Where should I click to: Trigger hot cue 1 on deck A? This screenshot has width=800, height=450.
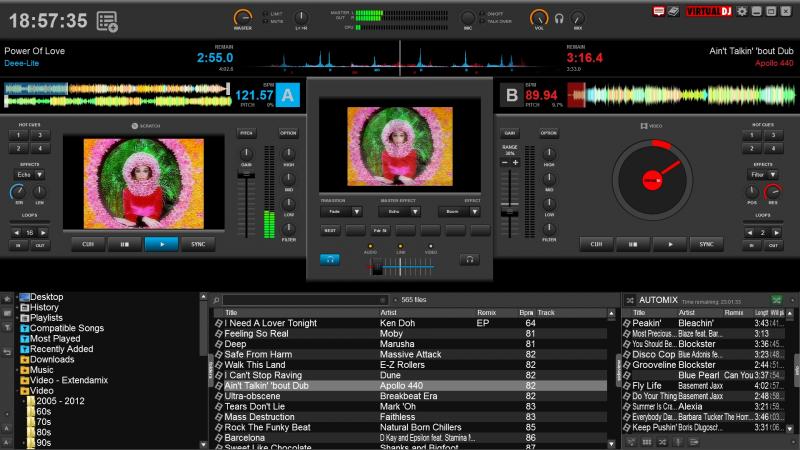(18, 135)
